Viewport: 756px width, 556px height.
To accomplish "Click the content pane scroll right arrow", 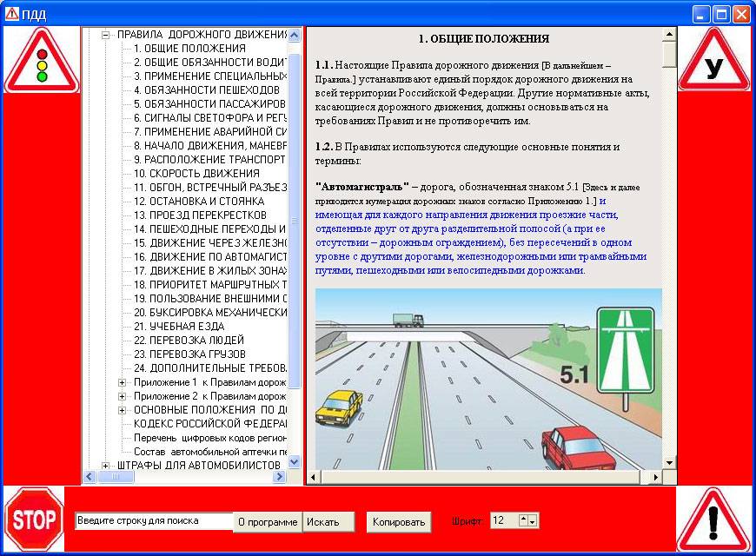I will [x=656, y=478].
